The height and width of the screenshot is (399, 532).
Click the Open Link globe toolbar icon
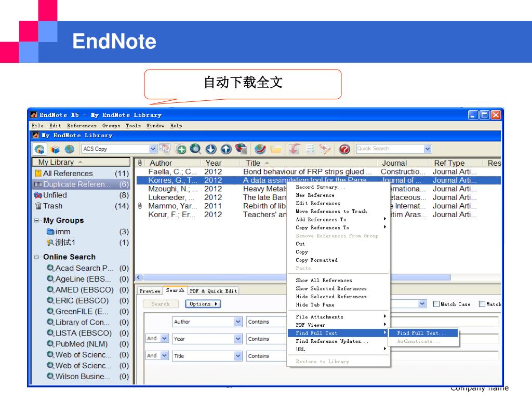(260, 149)
